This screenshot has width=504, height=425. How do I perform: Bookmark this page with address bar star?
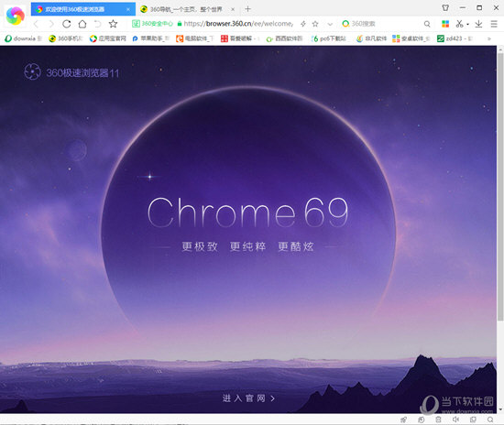[315, 24]
